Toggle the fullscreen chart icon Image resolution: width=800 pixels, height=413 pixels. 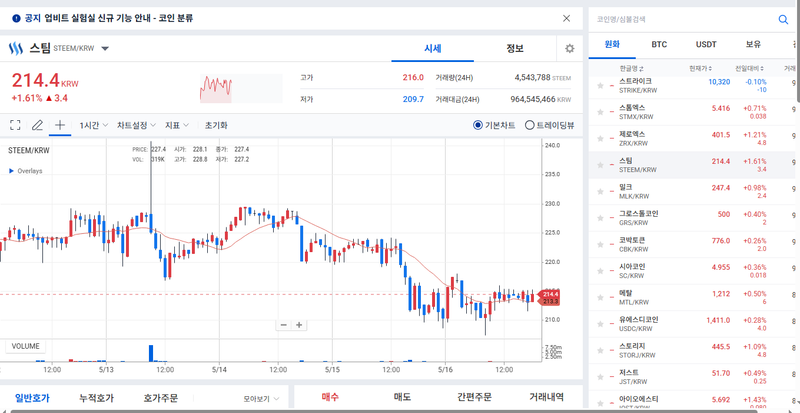(15, 125)
